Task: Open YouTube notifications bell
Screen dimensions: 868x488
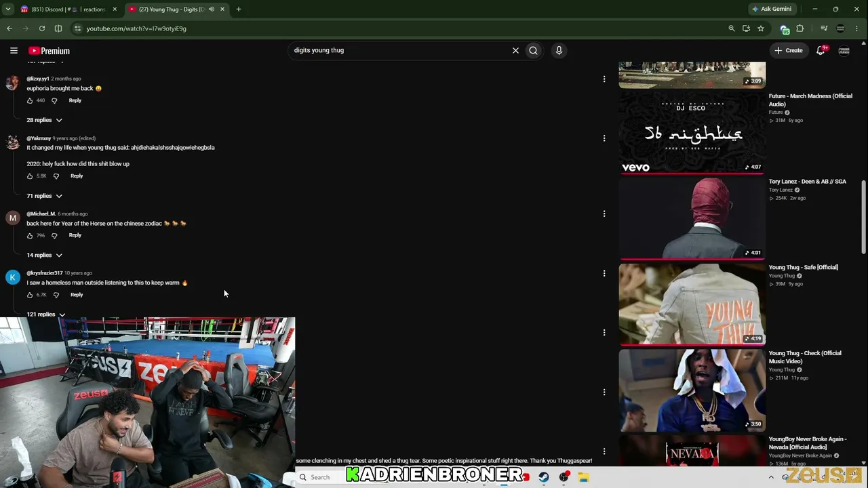Action: [x=821, y=50]
